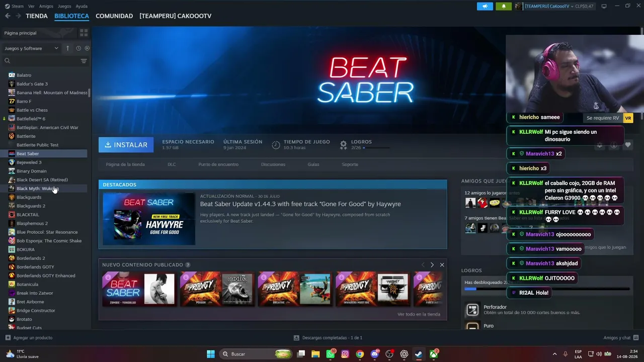Go back with the navigation arrow
This screenshot has width=644, height=362.
[8, 16]
